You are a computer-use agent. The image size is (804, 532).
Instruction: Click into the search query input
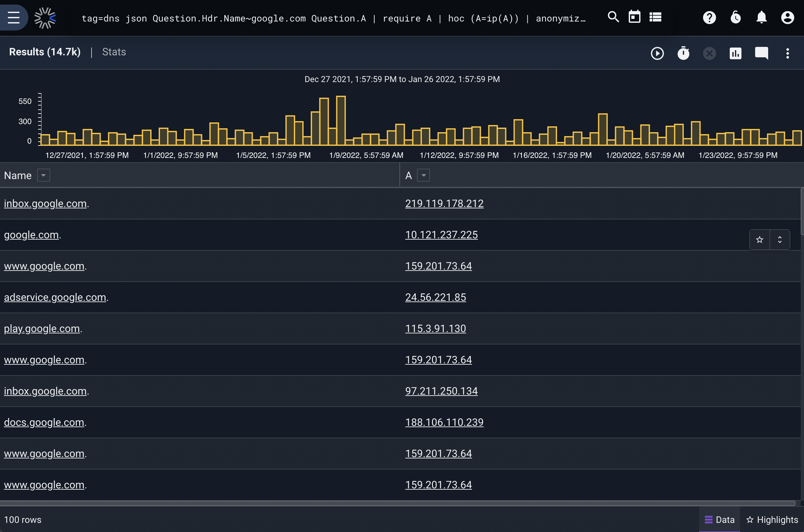pyautogui.click(x=334, y=18)
